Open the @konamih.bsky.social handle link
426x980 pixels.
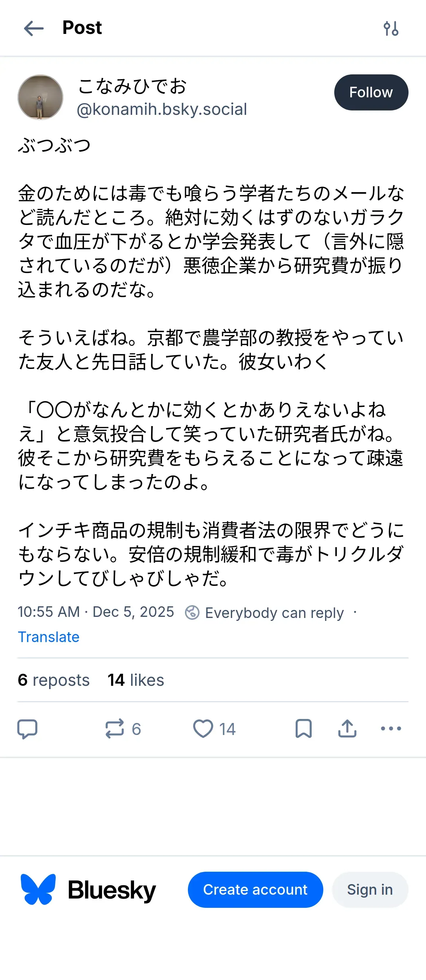[162, 110]
